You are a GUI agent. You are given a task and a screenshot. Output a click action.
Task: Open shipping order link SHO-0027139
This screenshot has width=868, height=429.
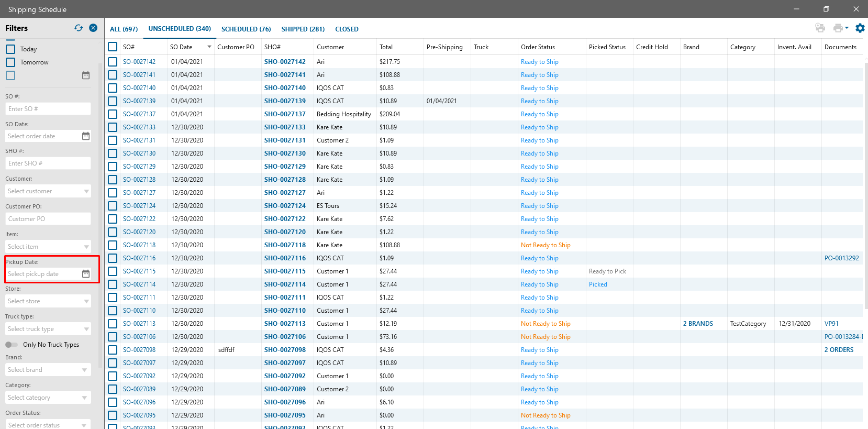pos(285,101)
